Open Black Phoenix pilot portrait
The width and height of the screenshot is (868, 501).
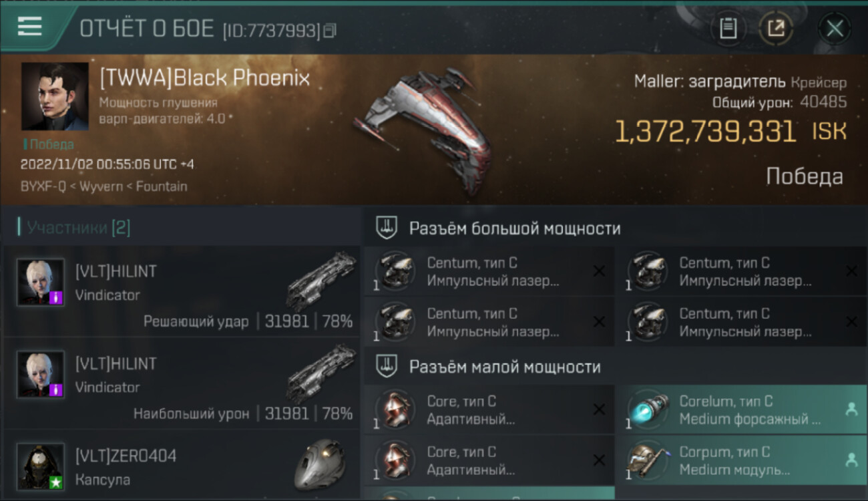(55, 96)
